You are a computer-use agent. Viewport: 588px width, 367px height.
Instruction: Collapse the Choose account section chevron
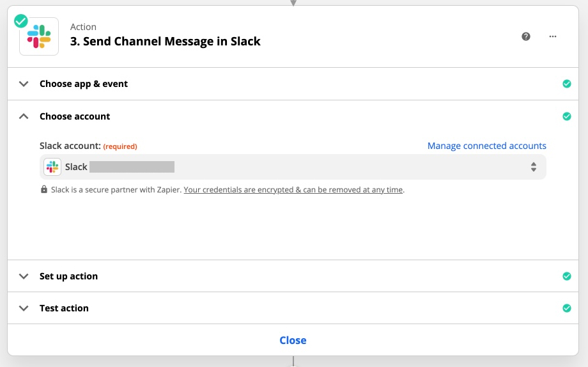24,116
